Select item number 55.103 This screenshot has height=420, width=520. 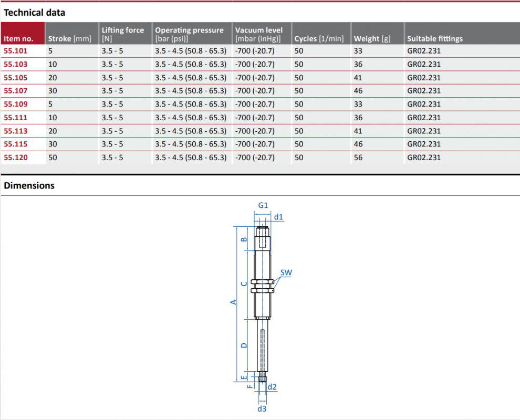pyautogui.click(x=16, y=64)
